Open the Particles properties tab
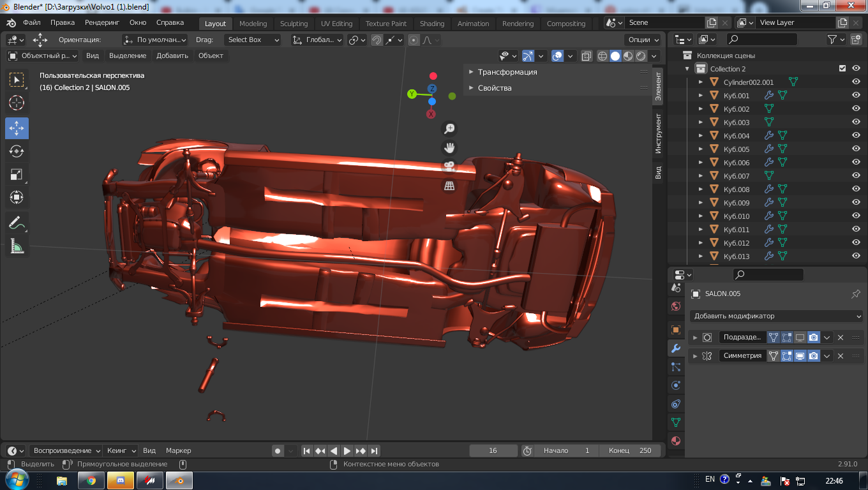868x490 pixels. click(x=676, y=367)
